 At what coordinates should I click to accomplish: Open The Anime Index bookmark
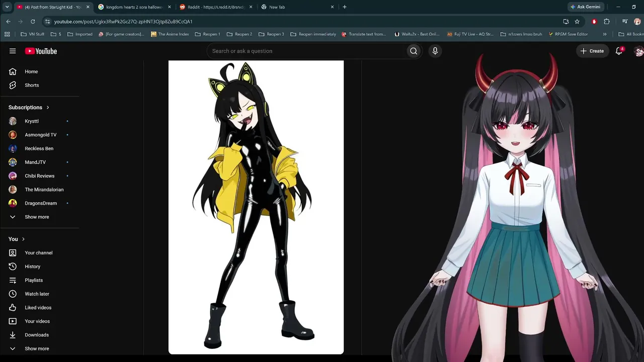pyautogui.click(x=170, y=34)
